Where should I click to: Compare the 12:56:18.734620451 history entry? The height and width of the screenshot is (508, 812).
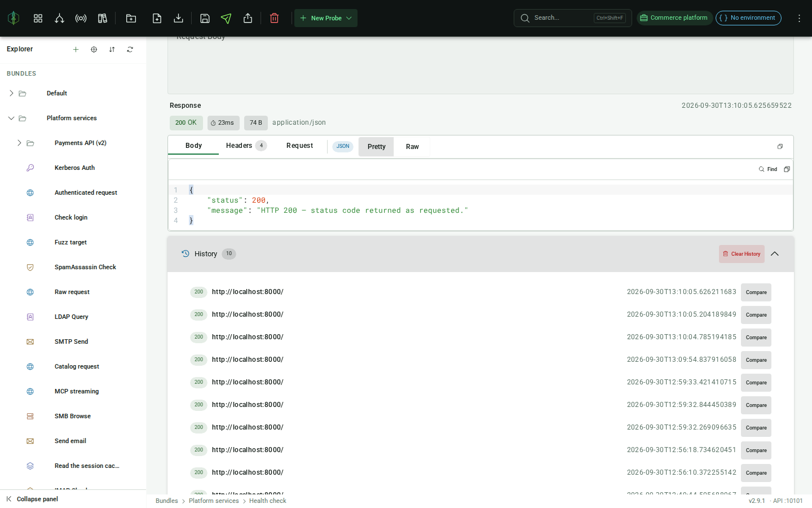(756, 450)
